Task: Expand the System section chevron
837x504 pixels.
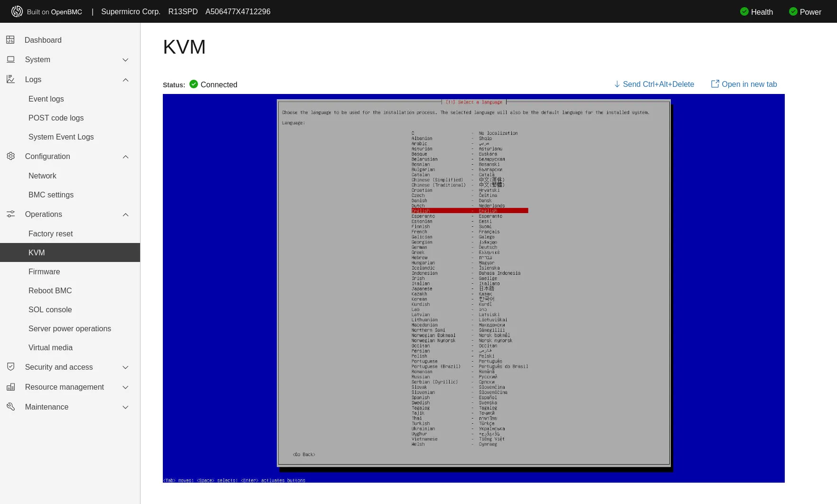Action: [125, 60]
